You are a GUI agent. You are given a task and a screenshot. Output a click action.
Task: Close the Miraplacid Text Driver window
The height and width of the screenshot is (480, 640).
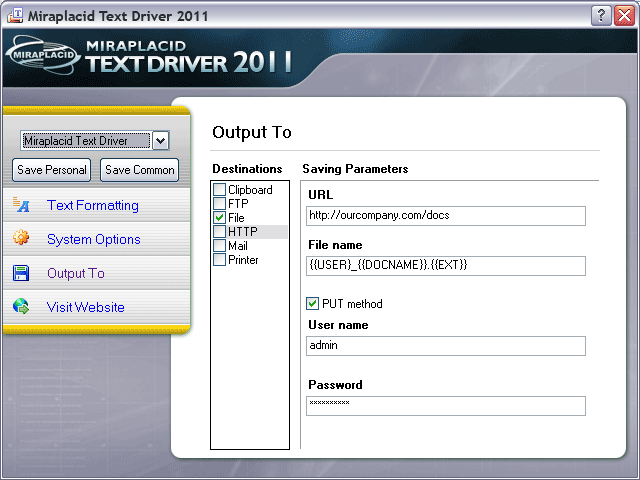pyautogui.click(x=624, y=16)
